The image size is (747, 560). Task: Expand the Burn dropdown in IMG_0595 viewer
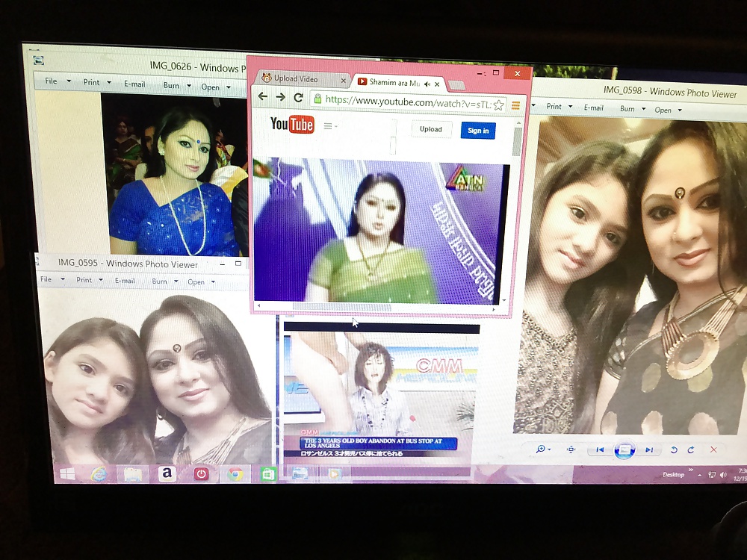coord(176,281)
